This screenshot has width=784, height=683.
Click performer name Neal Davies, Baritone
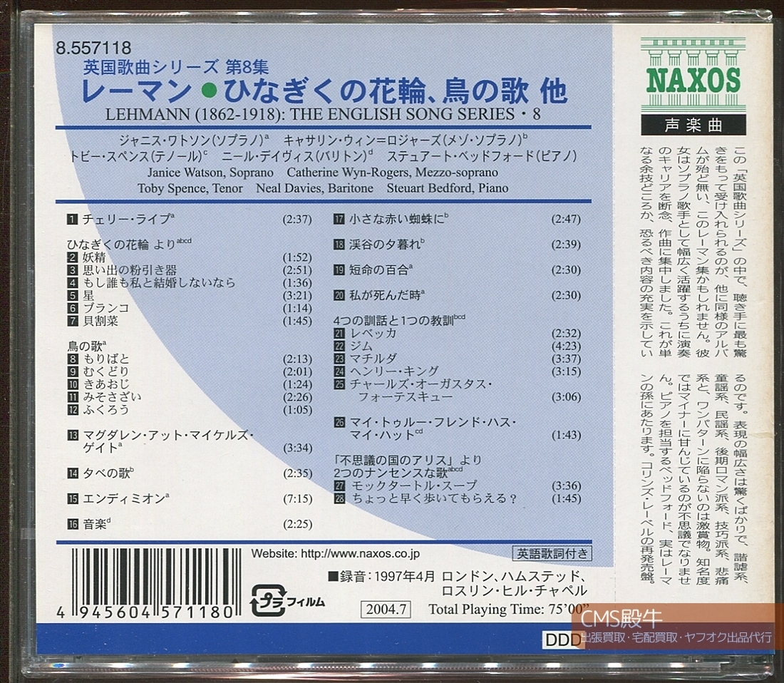[x=314, y=188]
